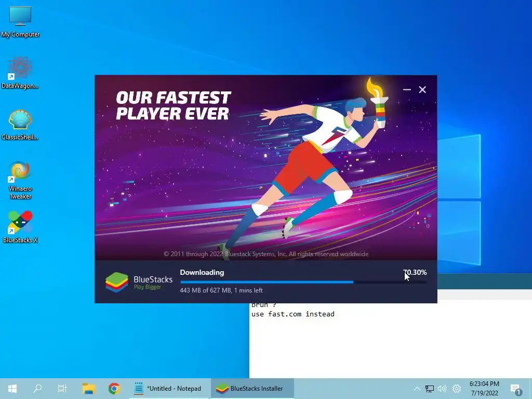Click the "OUR FASTEST PLAYER EVER" headline
This screenshot has height=399, width=532.
point(173,105)
